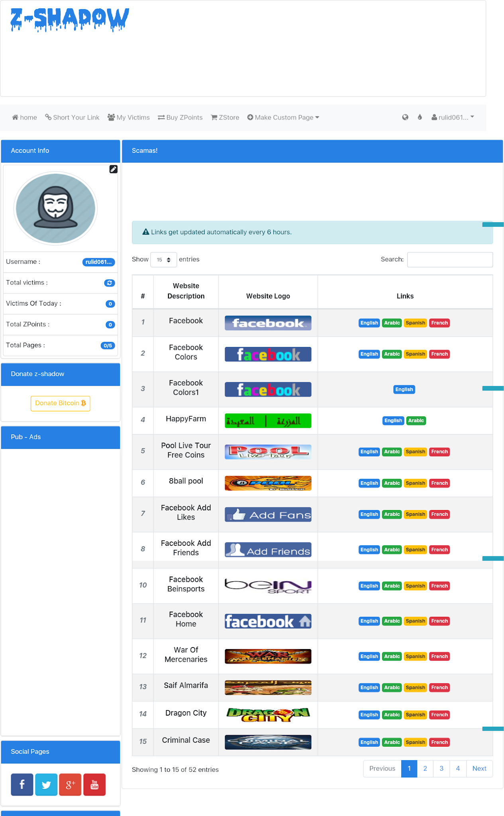
Task: Click the Total ZPoints 0 badge
Action: point(110,325)
